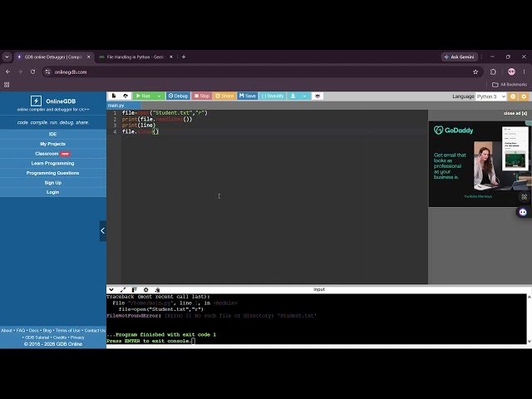Collapse the left sidebar arrow
This screenshot has width=532, height=399.
[103, 231]
